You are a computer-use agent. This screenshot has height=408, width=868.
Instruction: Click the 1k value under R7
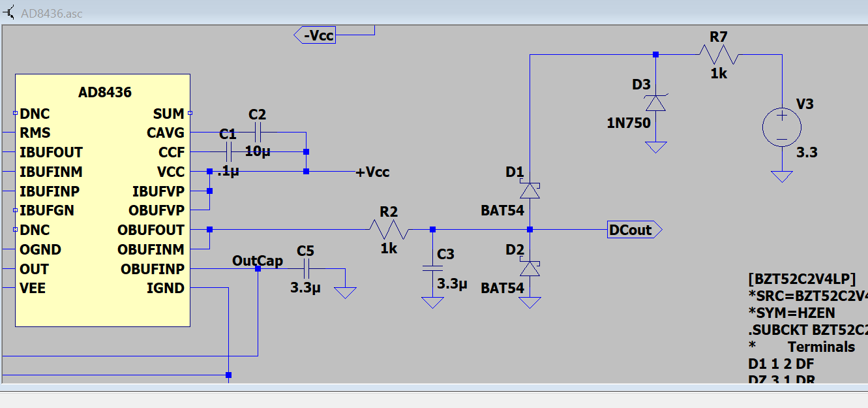tap(719, 74)
